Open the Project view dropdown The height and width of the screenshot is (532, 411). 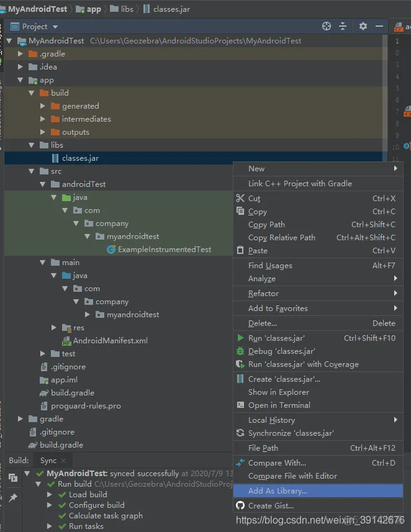point(55,27)
